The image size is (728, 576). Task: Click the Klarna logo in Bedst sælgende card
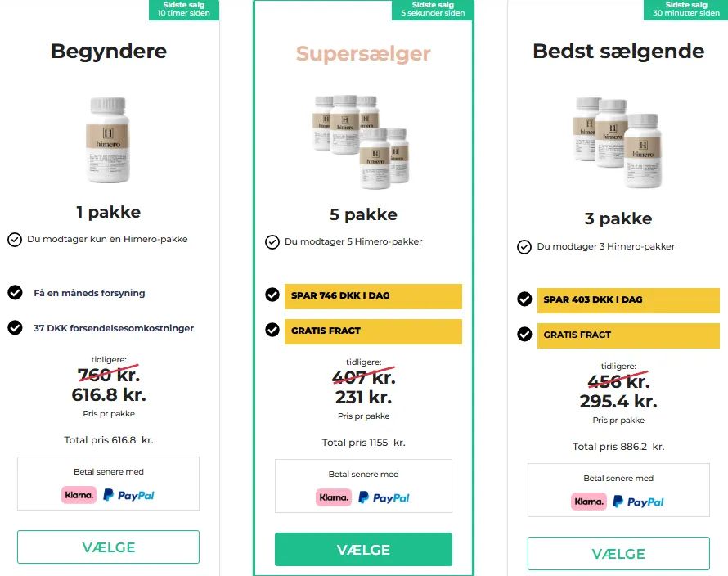(x=589, y=502)
